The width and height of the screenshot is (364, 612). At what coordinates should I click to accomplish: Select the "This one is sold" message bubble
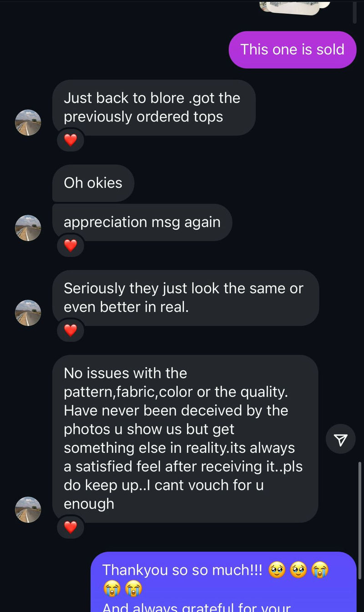[x=292, y=50]
